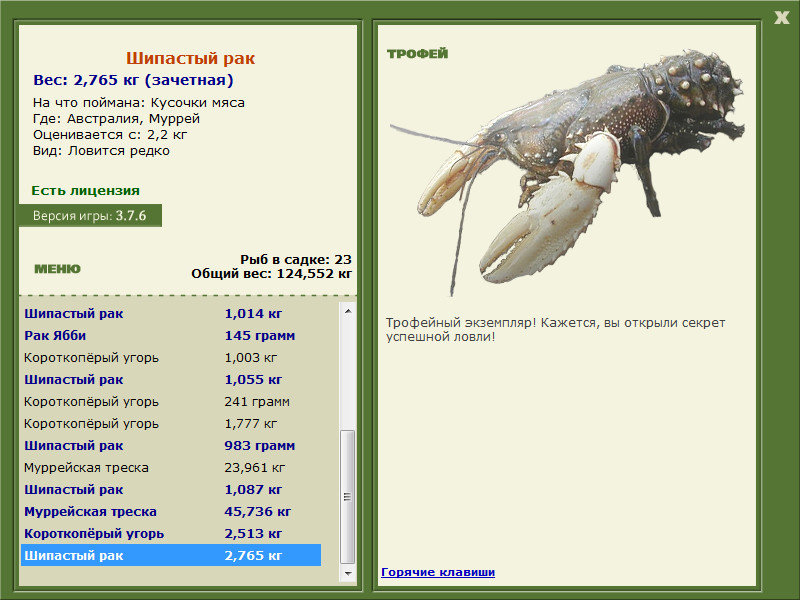The height and width of the screenshot is (600, 800).
Task: Select Короткопёрый угорь 241 грамм row
Action: click(171, 402)
